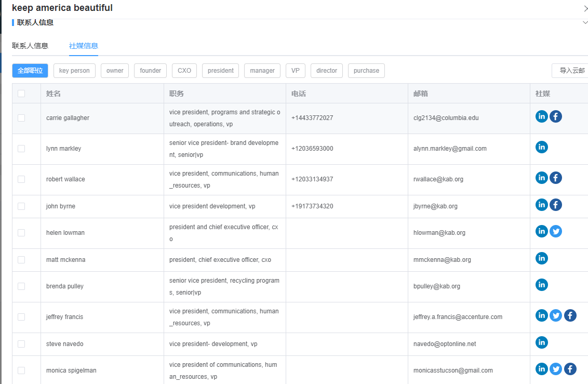Image resolution: width=588 pixels, height=384 pixels.
Task: Open robert wallace's LinkedIn icon
Action: (x=541, y=178)
